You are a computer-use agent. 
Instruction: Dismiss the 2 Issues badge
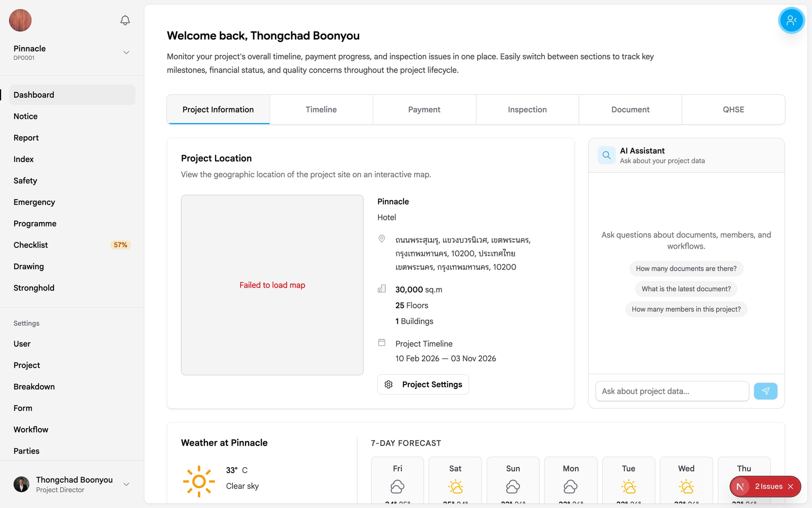(x=791, y=487)
